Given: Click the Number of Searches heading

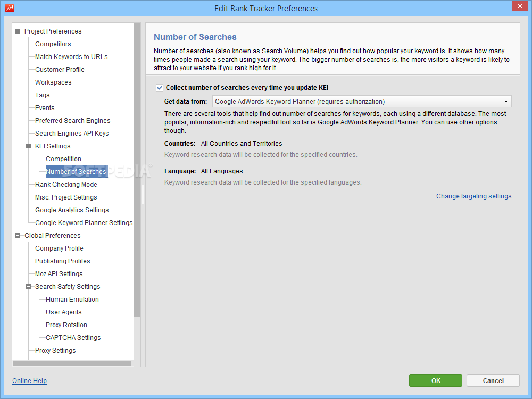Looking at the screenshot, I should (x=195, y=37).
